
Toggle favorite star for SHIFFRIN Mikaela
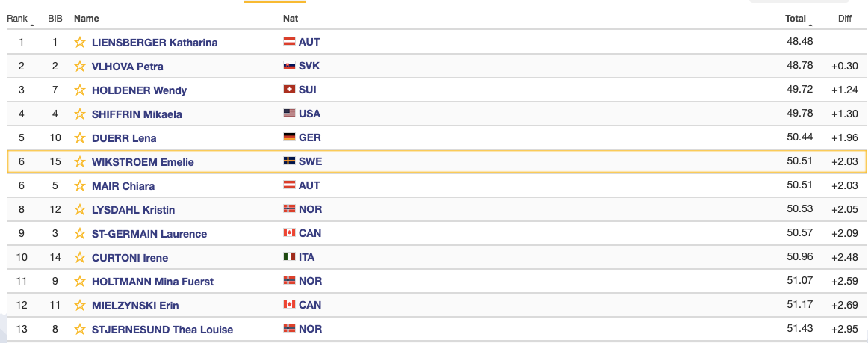coord(80,114)
